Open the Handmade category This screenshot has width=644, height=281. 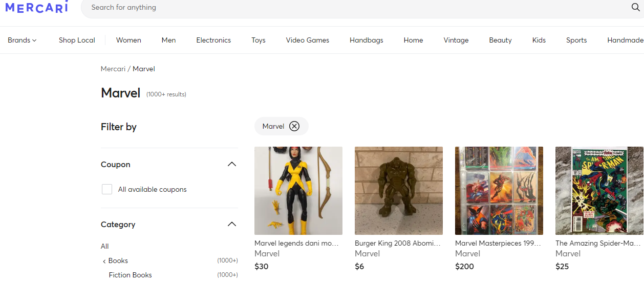[625, 40]
